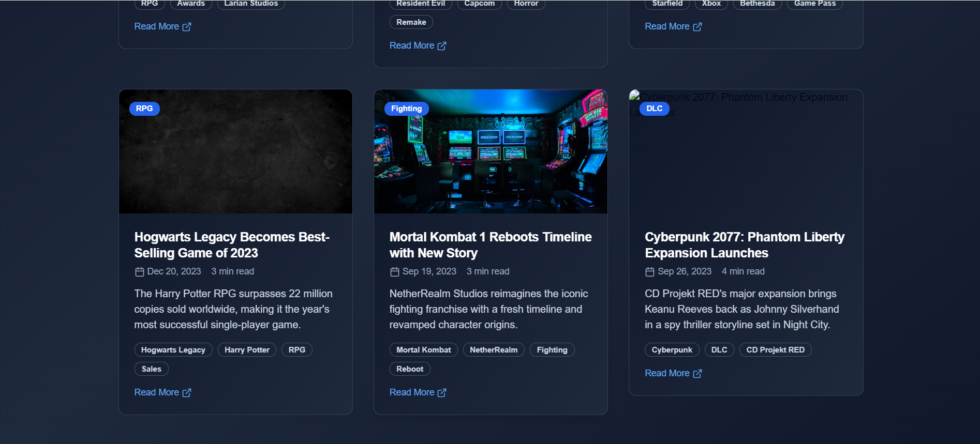Image resolution: width=980 pixels, height=444 pixels.
Task: Click calendar icon next to Sep 26, 2023
Action: pyautogui.click(x=650, y=272)
